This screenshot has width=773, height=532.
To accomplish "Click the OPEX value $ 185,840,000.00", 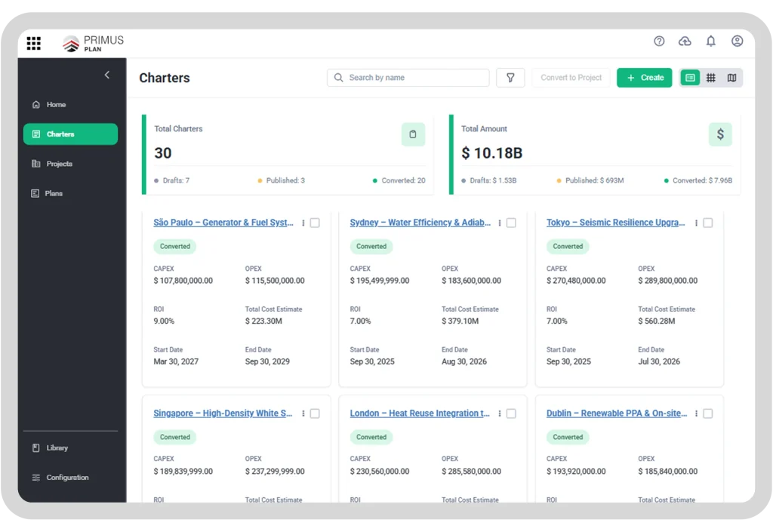I will tap(667, 472).
